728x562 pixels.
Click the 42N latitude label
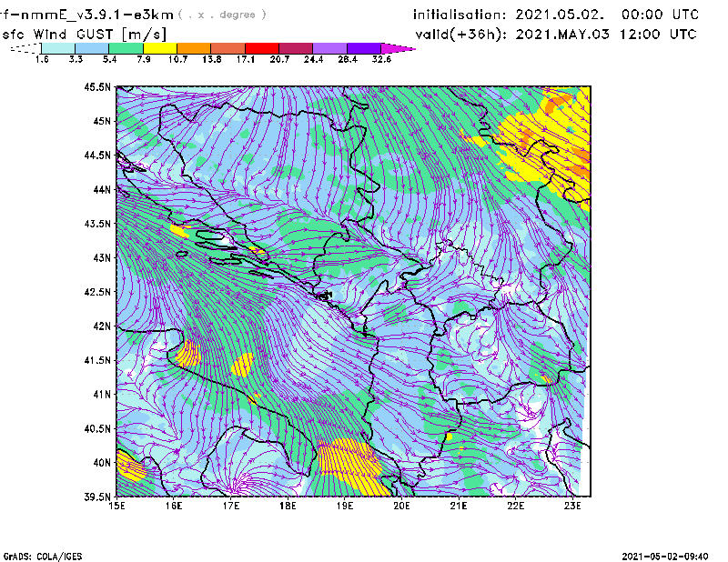[x=102, y=326]
